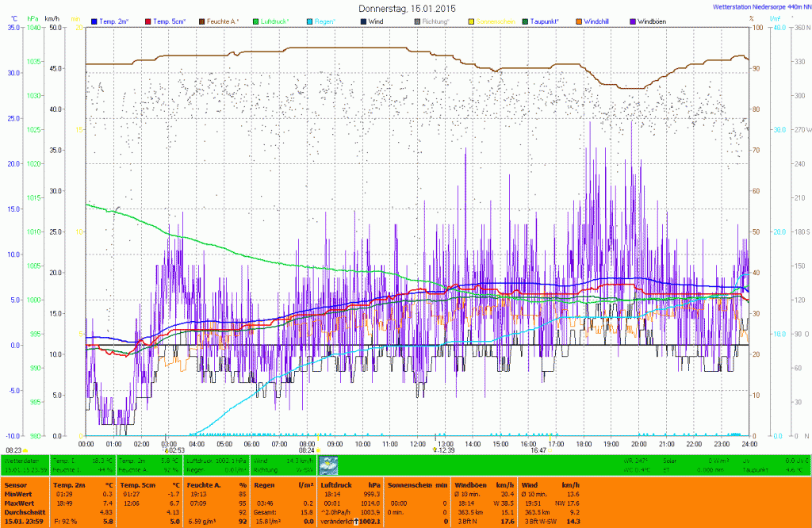Click the gray Richtung legend marker
The image size is (812, 528).
pyautogui.click(x=417, y=21)
